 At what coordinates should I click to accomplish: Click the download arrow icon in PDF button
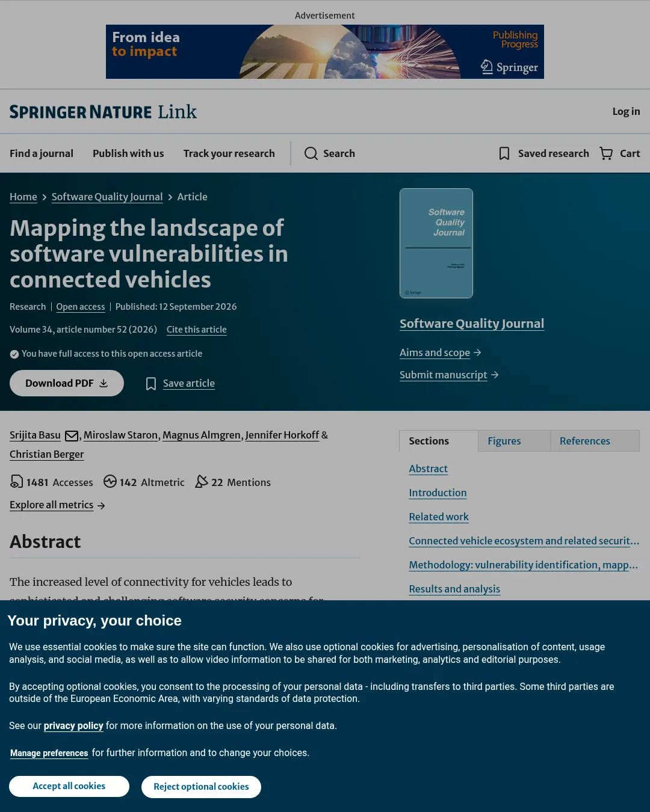coord(104,383)
